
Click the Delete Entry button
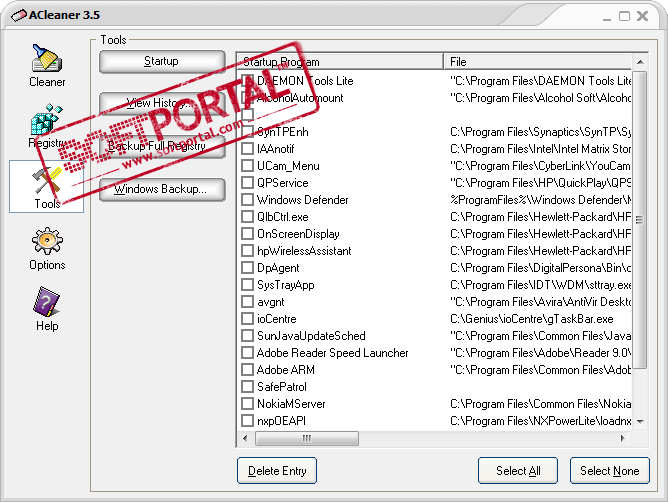click(x=277, y=471)
